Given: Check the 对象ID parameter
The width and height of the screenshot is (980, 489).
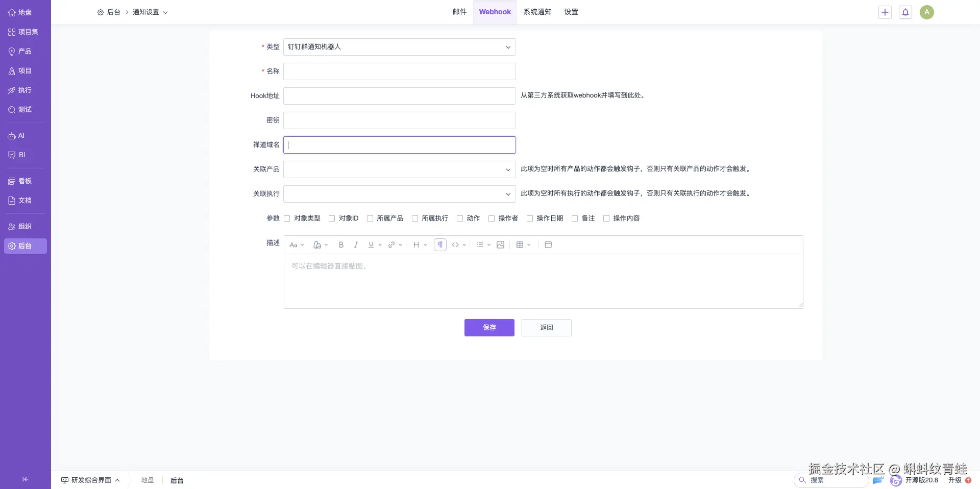Looking at the screenshot, I should tap(332, 218).
